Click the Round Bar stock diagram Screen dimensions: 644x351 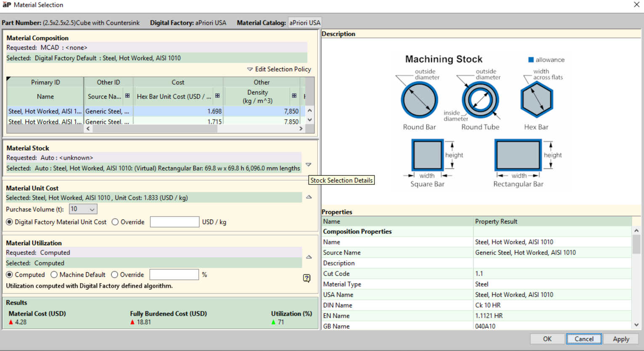tap(419, 100)
